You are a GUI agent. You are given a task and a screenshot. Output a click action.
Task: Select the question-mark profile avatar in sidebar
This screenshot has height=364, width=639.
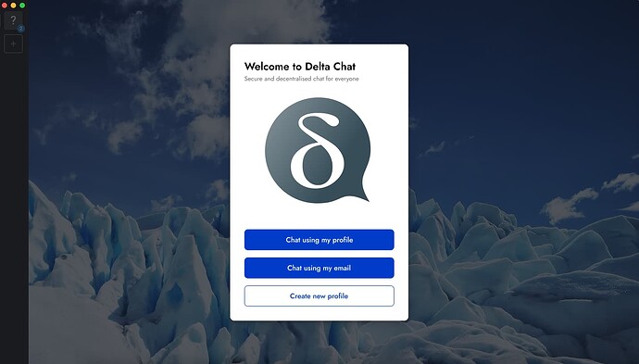tap(13, 20)
